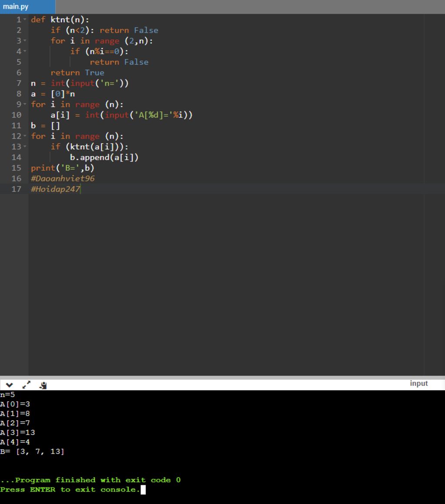Collapse the if block fold arrow on line 4
Screen dimensions: 445x504
pos(25,51)
